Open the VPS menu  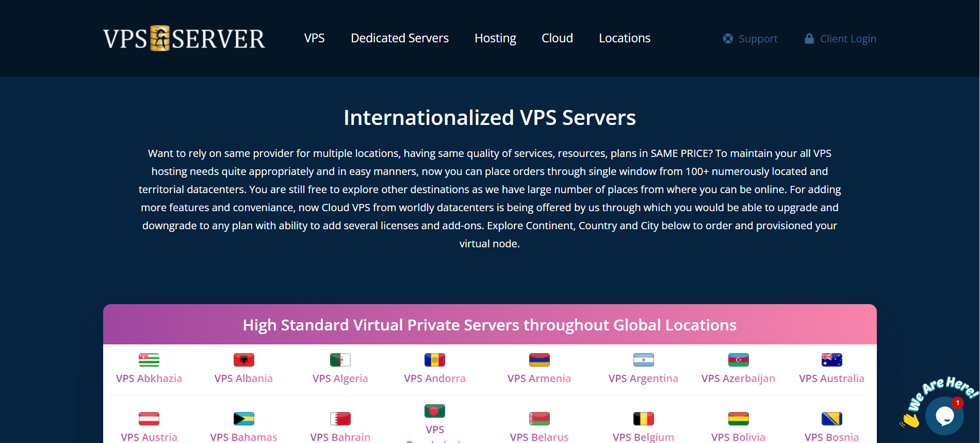314,38
